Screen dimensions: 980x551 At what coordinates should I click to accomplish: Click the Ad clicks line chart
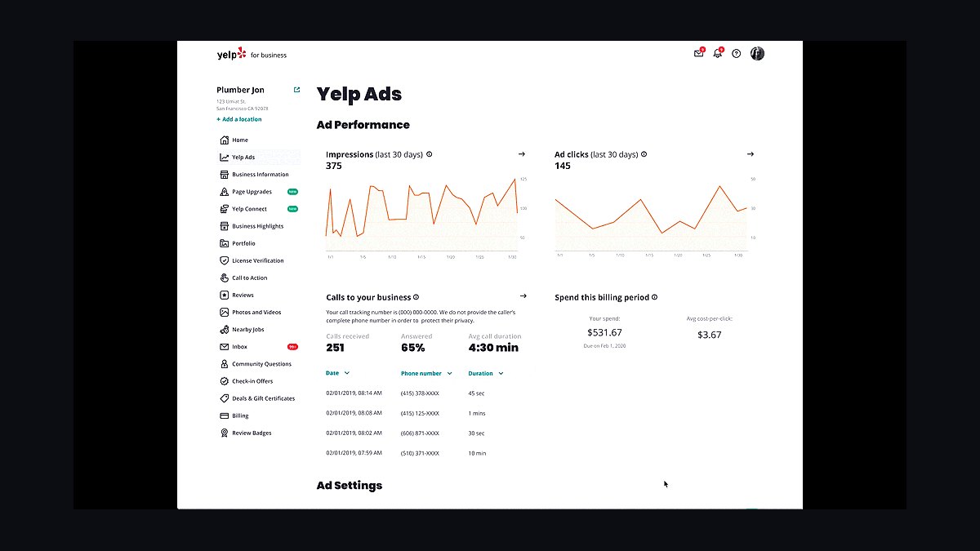651,216
